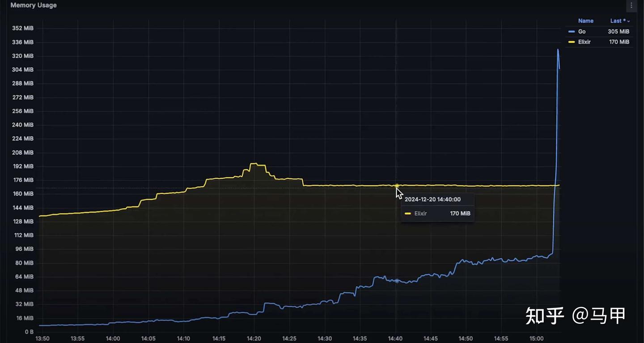Image resolution: width=644 pixels, height=343 pixels.
Task: Open the Memory Usage panel kebab menu
Action: pos(631,6)
